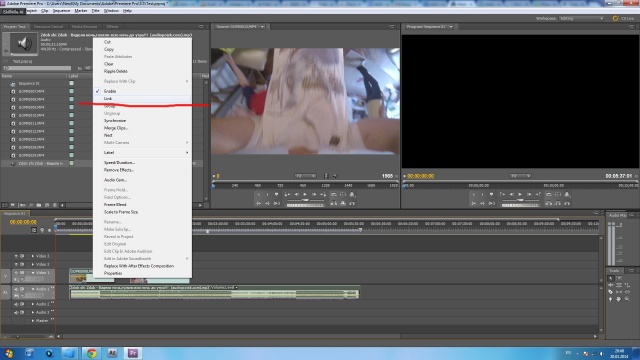Image resolution: width=640 pixels, height=360 pixels.
Task: Toggle sync lock on Audio 2 track
Action: pos(22,304)
